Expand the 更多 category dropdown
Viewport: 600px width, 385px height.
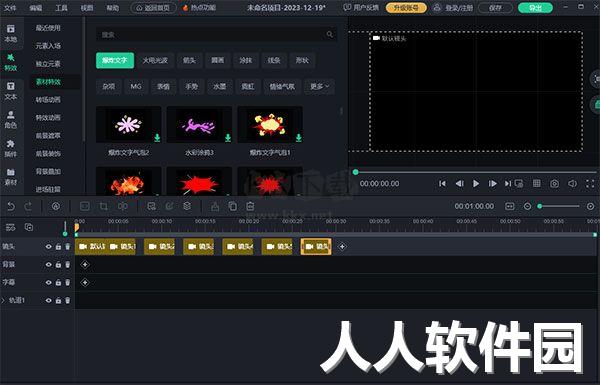(x=319, y=86)
